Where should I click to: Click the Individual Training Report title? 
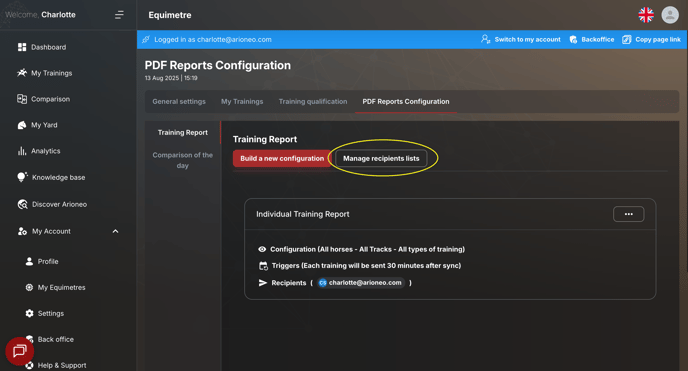(x=303, y=214)
